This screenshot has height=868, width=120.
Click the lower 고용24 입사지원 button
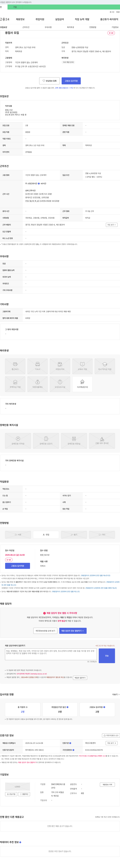[17, 566]
